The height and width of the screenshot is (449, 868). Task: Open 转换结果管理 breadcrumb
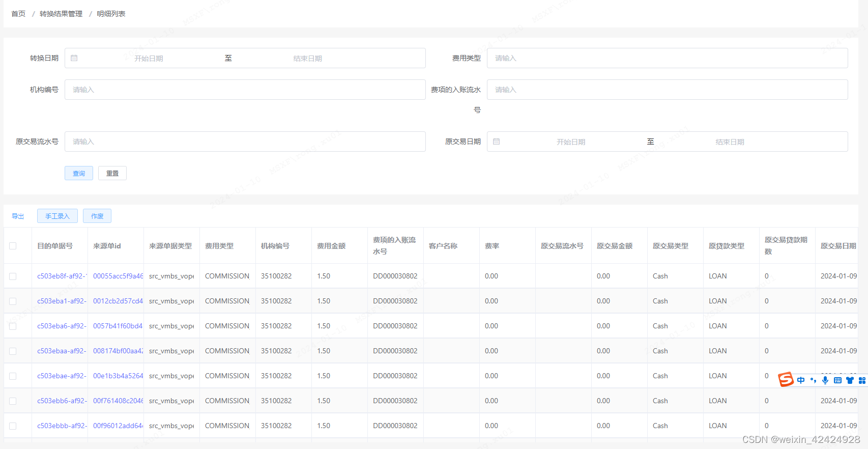(x=61, y=14)
